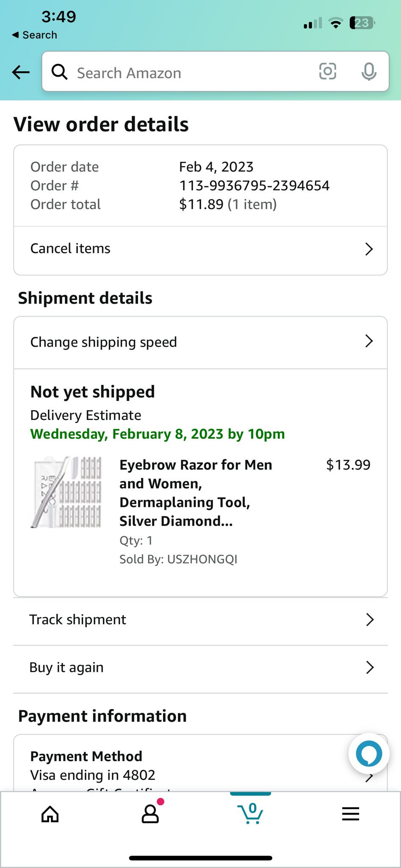Expand Change shipping speed chevron
This screenshot has height=868, width=401.
[x=369, y=341]
